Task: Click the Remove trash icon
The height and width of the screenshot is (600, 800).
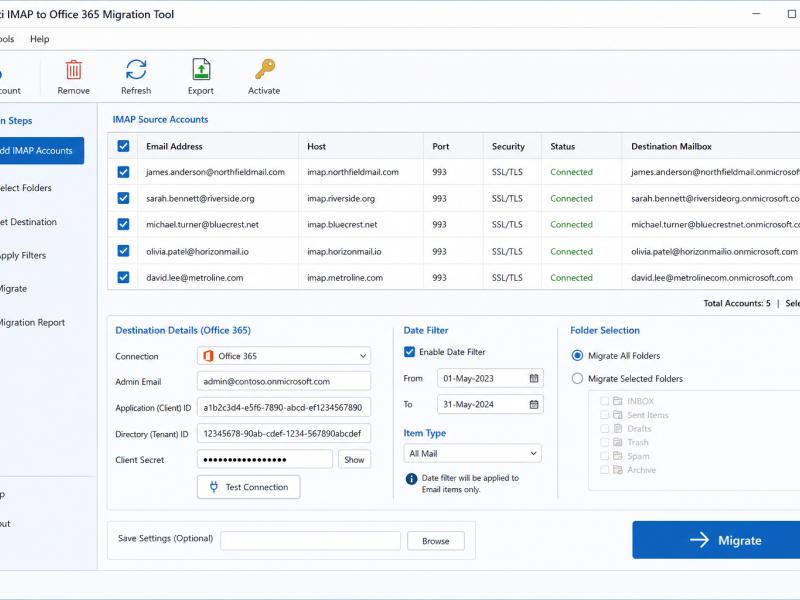Action: click(x=73, y=70)
